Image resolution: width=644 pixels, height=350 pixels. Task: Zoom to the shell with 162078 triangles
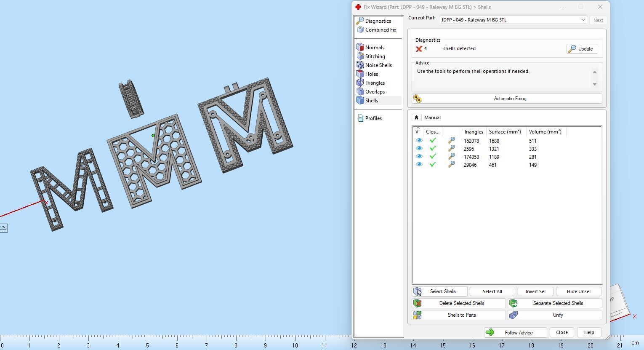pos(451,141)
